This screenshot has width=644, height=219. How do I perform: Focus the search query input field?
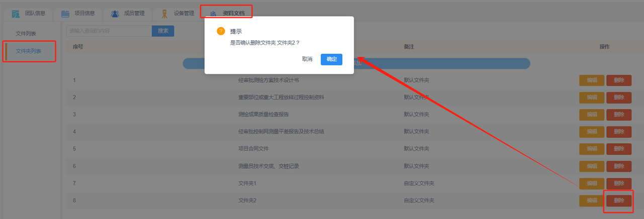tap(109, 31)
